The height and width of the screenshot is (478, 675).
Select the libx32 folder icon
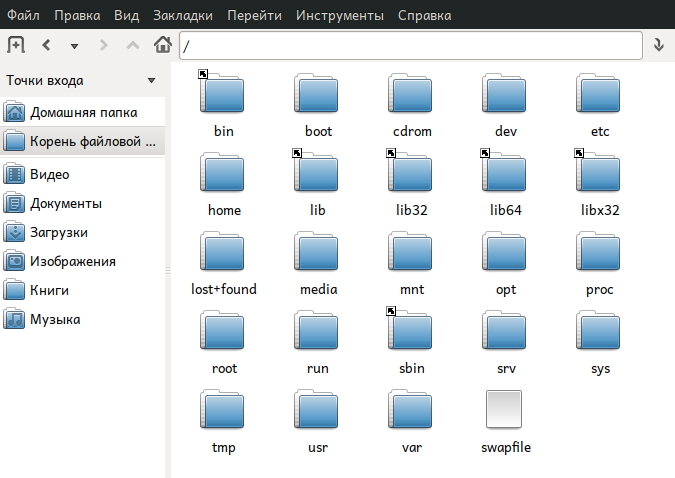pyautogui.click(x=598, y=172)
